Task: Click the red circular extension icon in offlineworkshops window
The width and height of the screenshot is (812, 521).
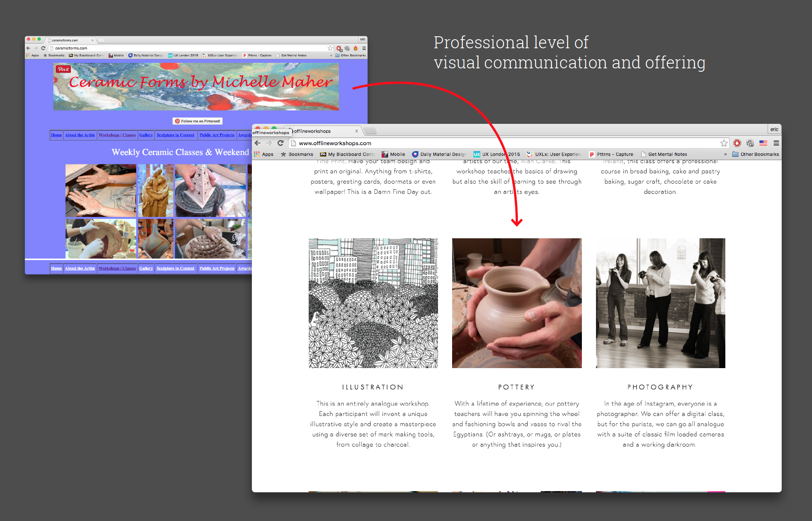Action: [737, 143]
